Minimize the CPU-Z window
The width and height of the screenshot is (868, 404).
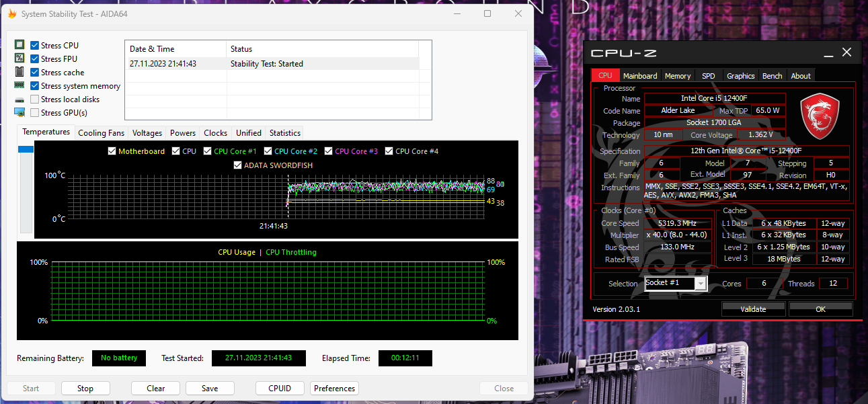tap(827, 52)
